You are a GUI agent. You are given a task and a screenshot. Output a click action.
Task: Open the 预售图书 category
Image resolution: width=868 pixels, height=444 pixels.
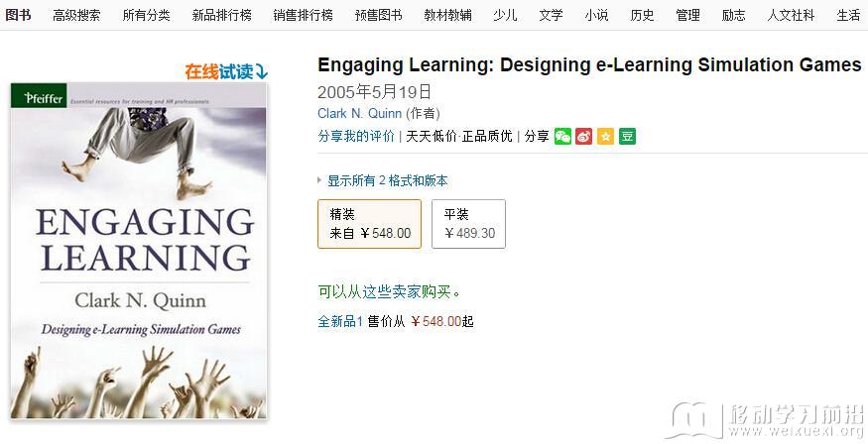(x=378, y=16)
